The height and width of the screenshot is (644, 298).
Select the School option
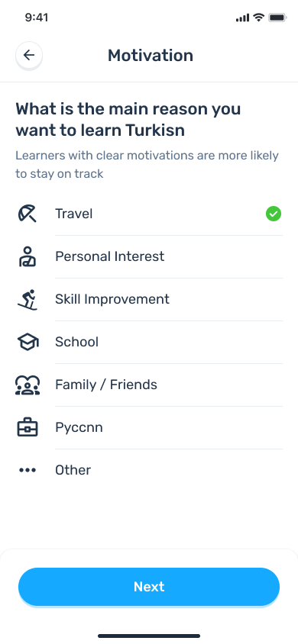point(149,342)
